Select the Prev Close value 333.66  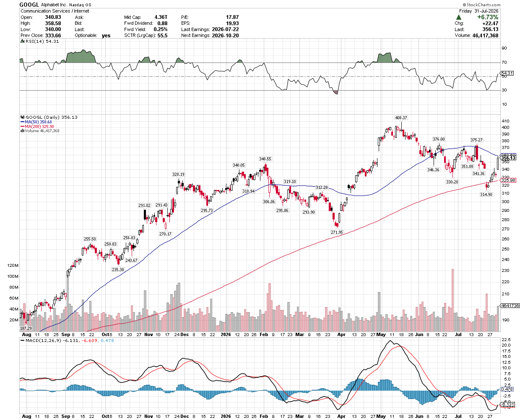click(53, 36)
